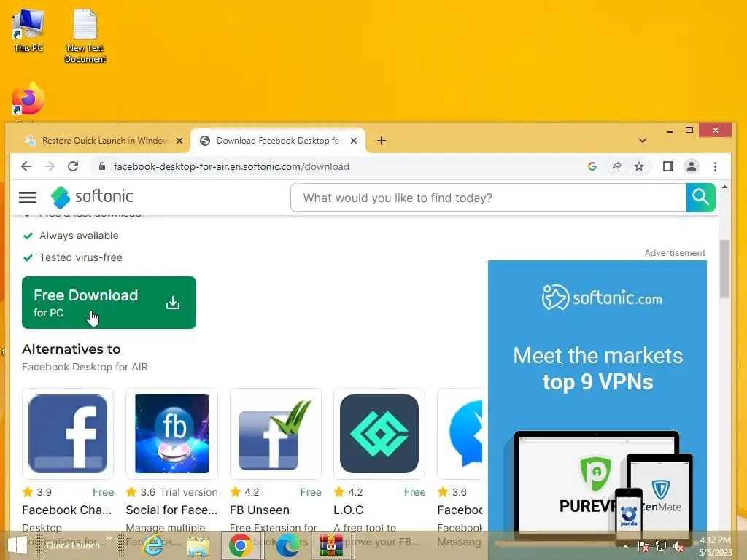Open Chrome side panel
This screenshot has height=560, width=747.
[x=668, y=166]
